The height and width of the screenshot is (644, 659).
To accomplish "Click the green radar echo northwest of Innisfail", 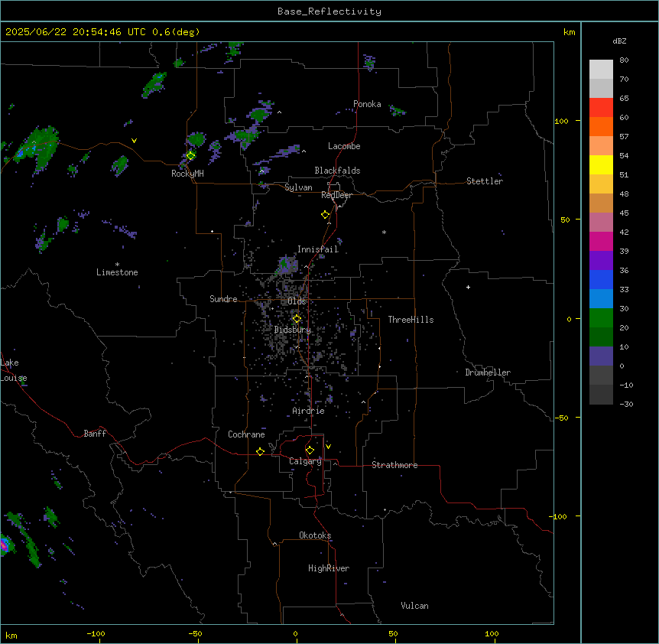I will pyautogui.click(x=286, y=265).
